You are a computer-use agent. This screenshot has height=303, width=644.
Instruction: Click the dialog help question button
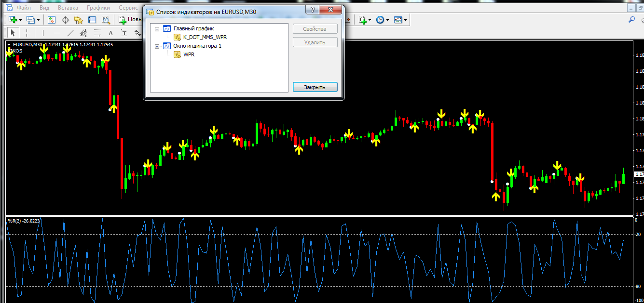coord(313,10)
